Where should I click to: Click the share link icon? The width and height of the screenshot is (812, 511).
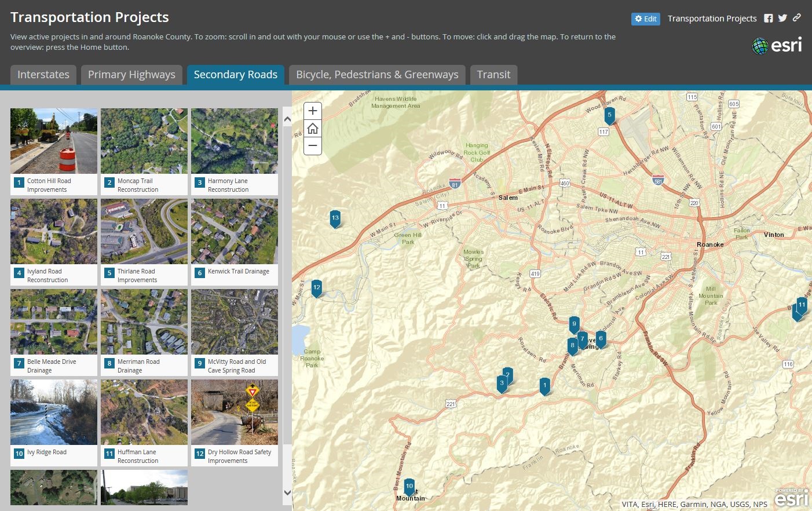[x=796, y=18]
